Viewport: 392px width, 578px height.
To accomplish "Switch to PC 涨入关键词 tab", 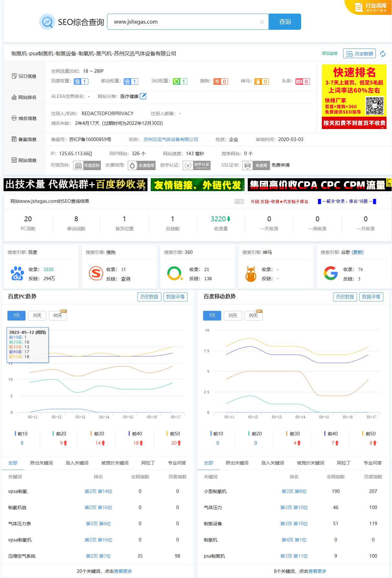I will [77, 463].
